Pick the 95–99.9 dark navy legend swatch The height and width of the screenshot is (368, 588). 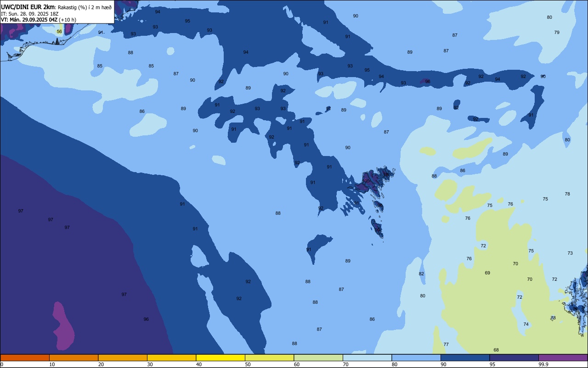(514, 357)
